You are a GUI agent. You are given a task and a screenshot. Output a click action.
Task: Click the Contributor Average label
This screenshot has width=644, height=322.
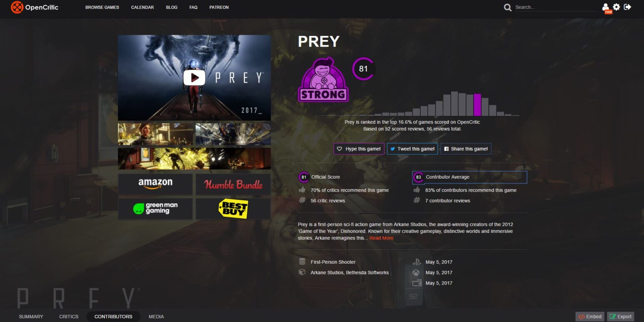(447, 177)
